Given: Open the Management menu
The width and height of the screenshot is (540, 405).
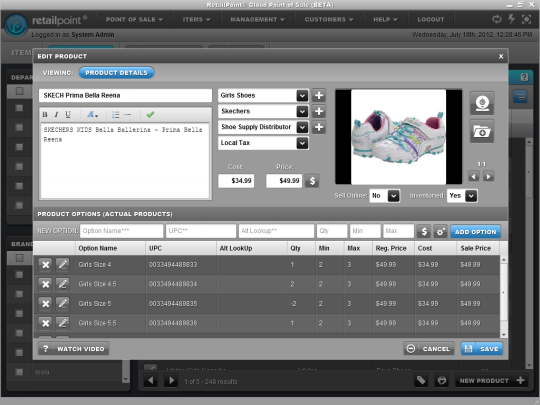Looking at the screenshot, I should [x=258, y=20].
